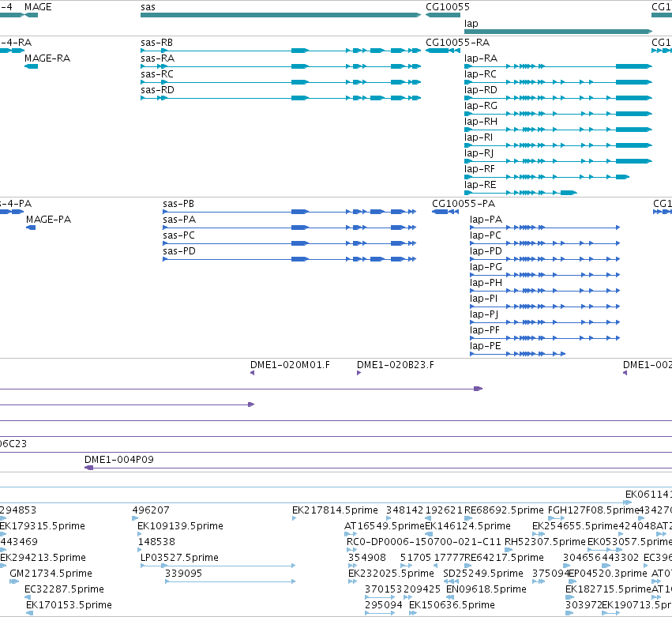
Task: Choose the sas-PD protein label
Action: [179, 251]
